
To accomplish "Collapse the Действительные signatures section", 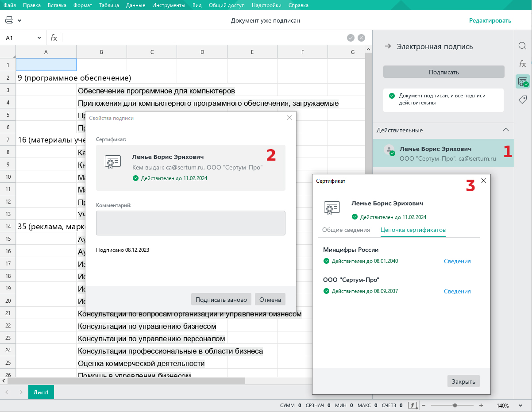I will 505,130.
